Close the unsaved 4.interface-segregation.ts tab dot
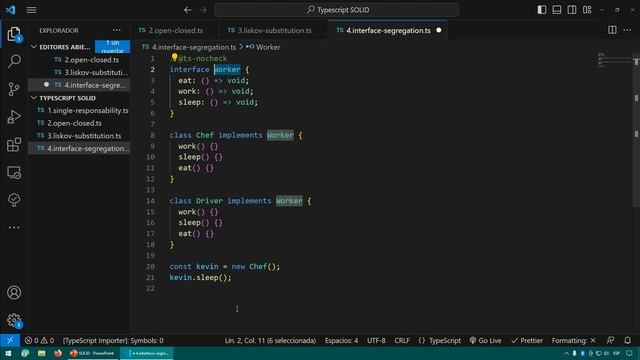The image size is (640, 360). click(x=439, y=30)
